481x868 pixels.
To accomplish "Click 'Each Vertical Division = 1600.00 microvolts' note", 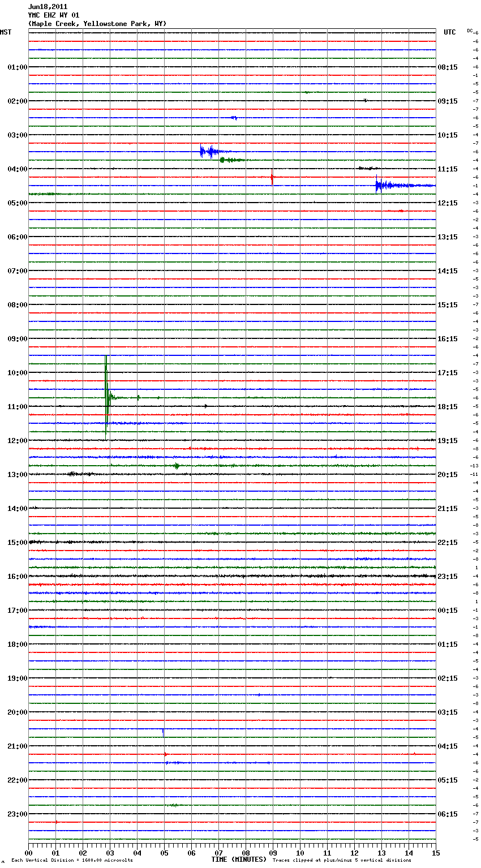I will [x=72, y=861].
